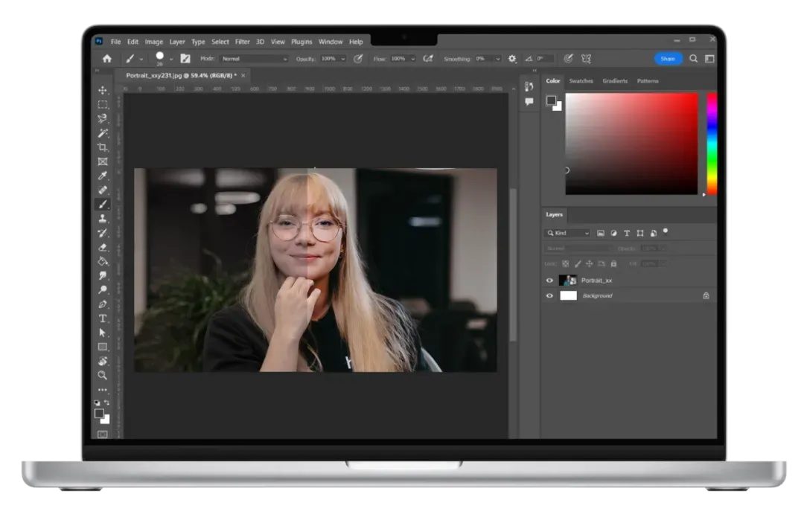Select the Healing Brush tool

[103, 190]
